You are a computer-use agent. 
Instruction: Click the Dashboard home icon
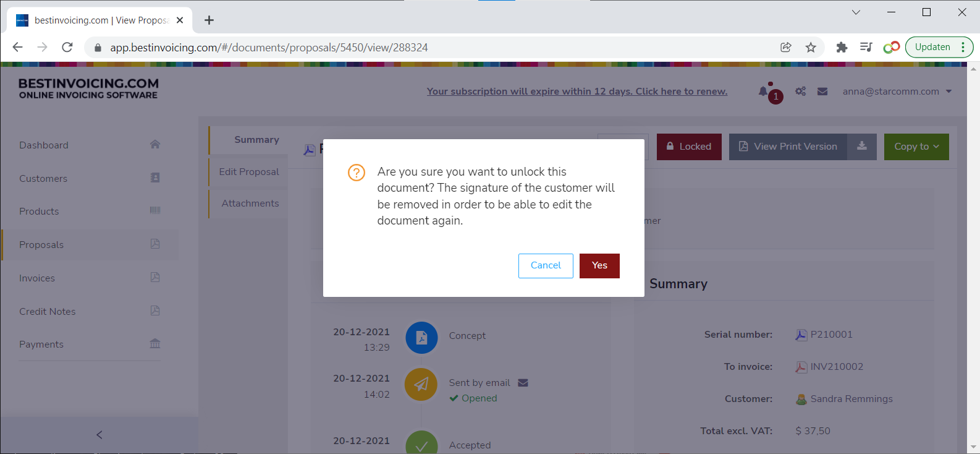click(155, 145)
